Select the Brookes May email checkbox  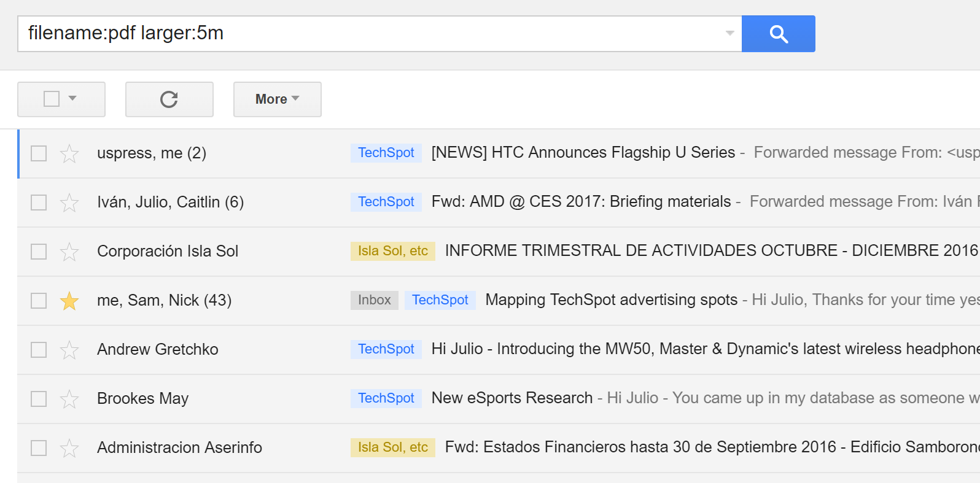click(x=39, y=399)
